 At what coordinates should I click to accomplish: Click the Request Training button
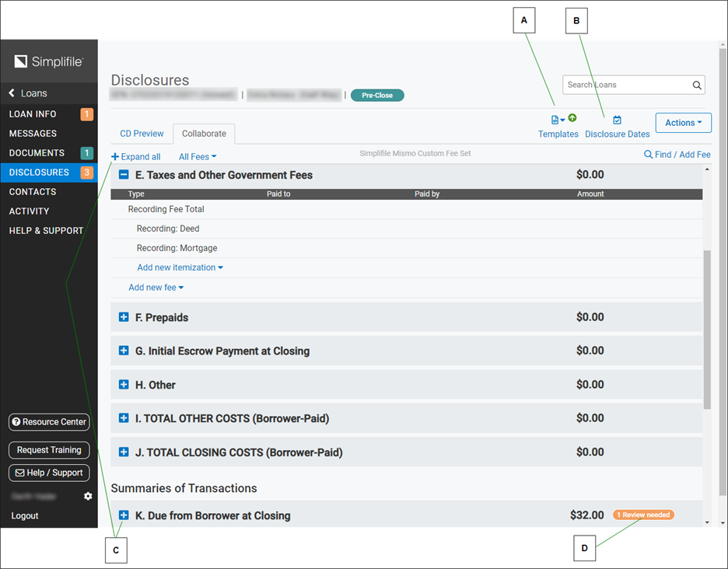[49, 450]
